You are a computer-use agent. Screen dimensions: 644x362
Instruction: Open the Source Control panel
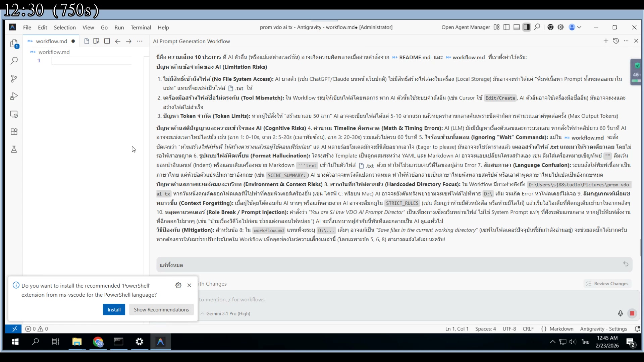pyautogui.click(x=14, y=78)
